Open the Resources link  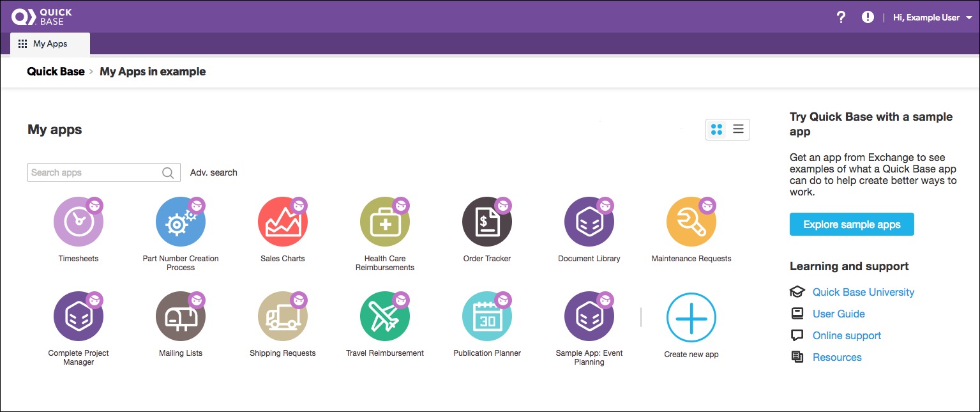837,357
